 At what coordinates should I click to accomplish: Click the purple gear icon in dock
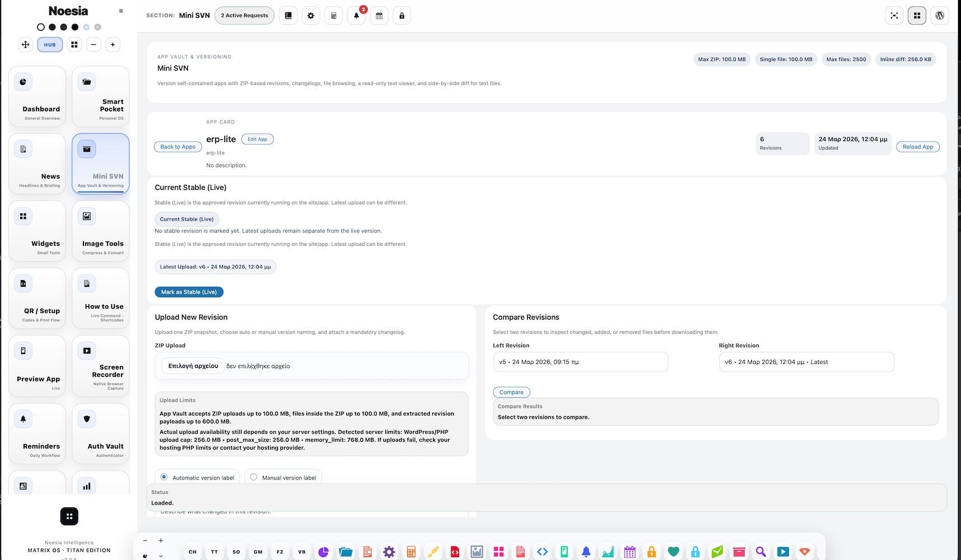(389, 552)
